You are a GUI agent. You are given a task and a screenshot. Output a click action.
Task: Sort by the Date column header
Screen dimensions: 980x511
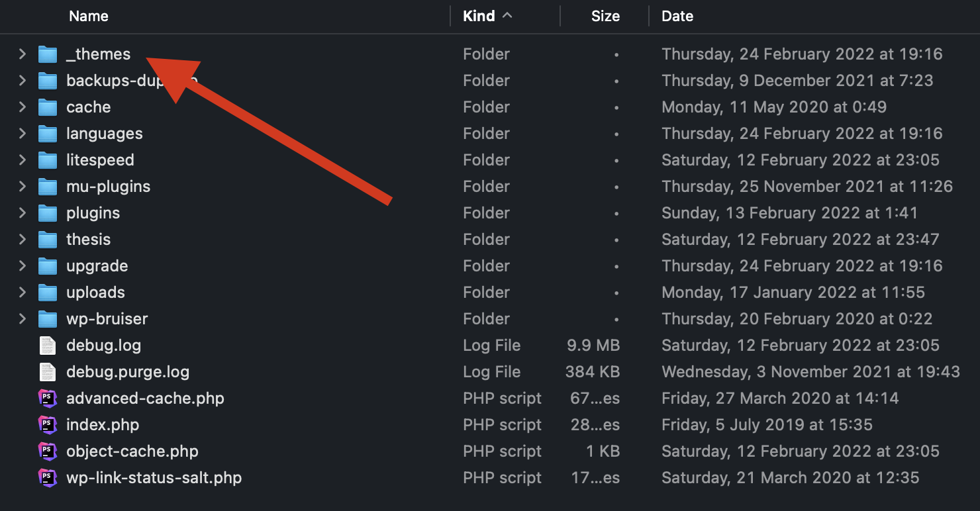677,17
